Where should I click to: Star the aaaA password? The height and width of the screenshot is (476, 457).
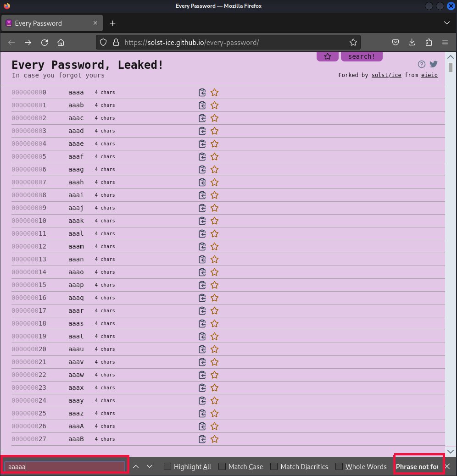click(214, 426)
